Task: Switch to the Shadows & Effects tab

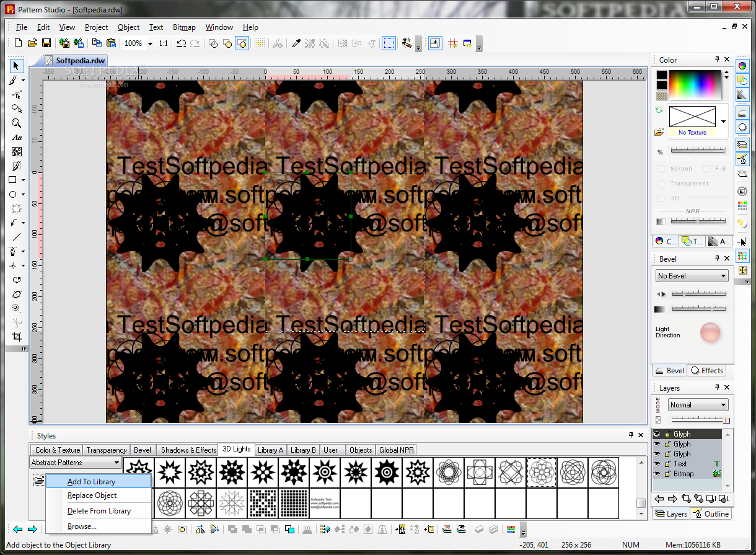Action: click(x=188, y=450)
